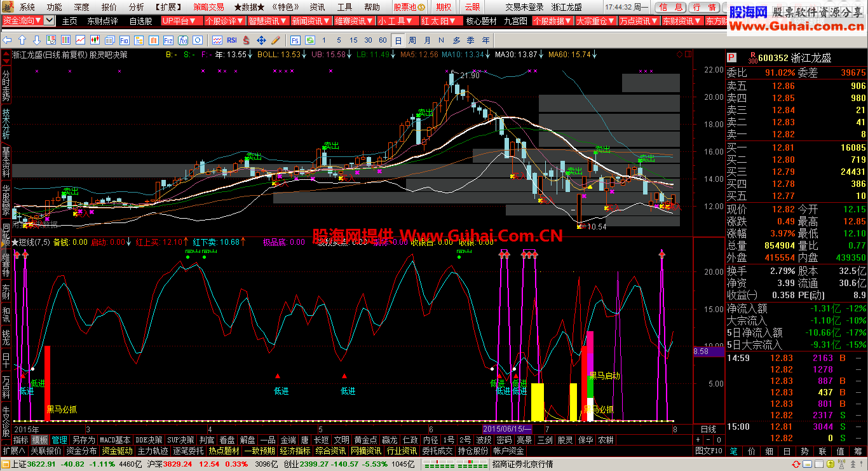
Task: Select the pencil drawing tool
Action: tap(276, 39)
